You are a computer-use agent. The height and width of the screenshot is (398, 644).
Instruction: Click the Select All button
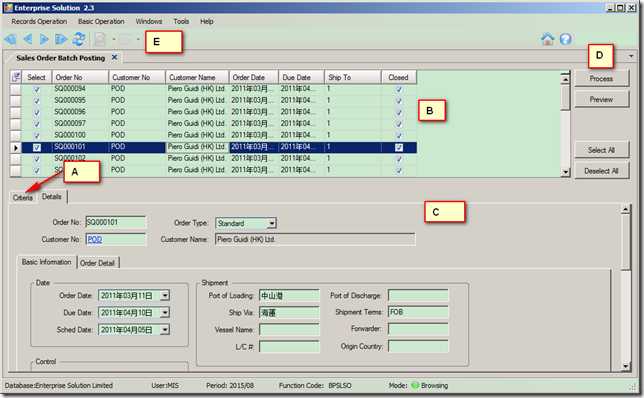[601, 150]
